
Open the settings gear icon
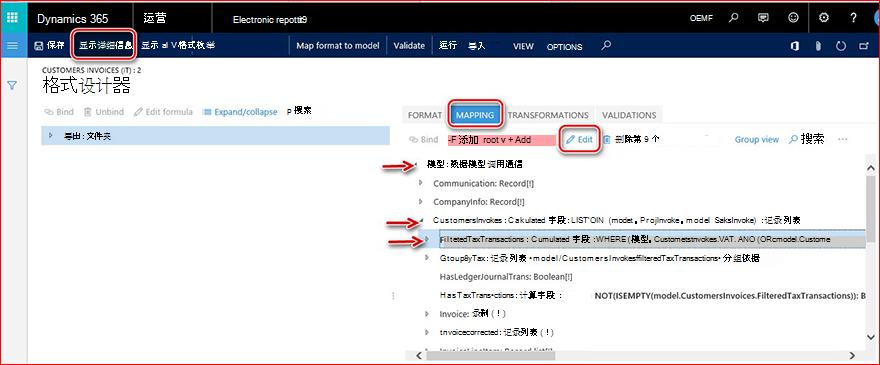pyautogui.click(x=824, y=18)
